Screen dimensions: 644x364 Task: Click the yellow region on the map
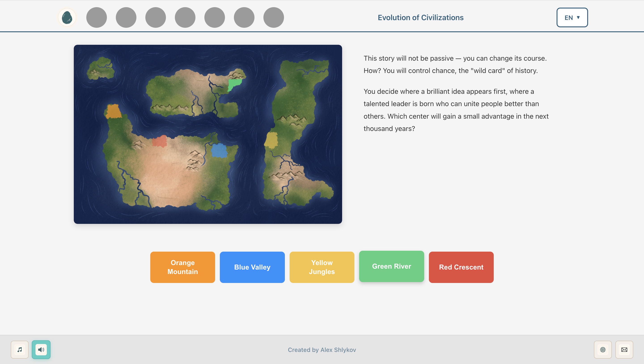coord(271,140)
